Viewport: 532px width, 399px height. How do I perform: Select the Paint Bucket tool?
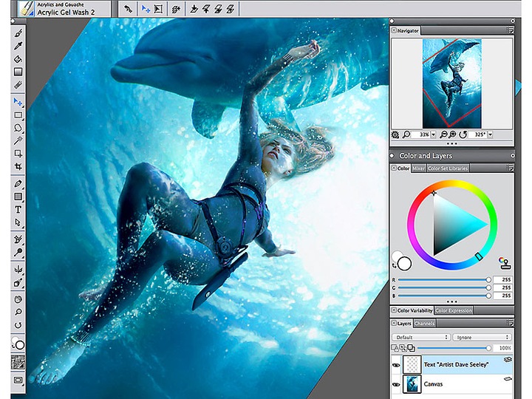click(18, 58)
